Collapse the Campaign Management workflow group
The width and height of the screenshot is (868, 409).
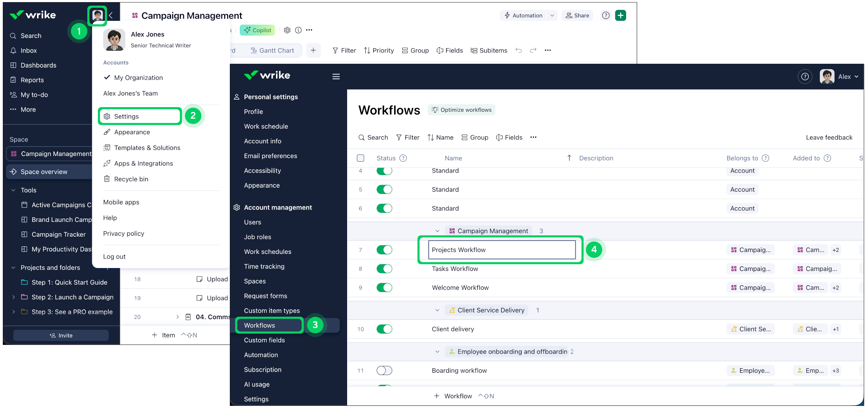(437, 231)
